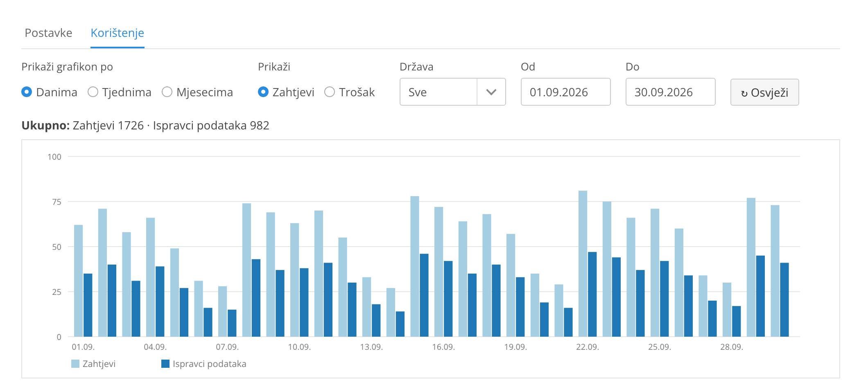Click the Do date field 30.09.2026

click(x=671, y=92)
